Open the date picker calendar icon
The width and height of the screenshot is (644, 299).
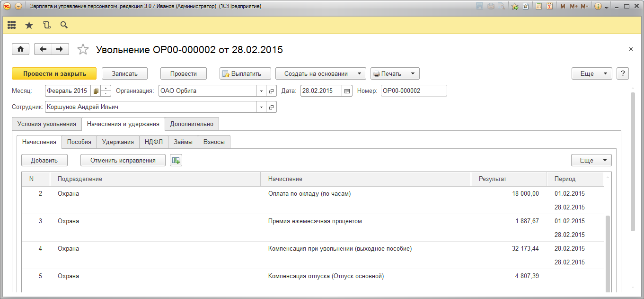coord(347,91)
